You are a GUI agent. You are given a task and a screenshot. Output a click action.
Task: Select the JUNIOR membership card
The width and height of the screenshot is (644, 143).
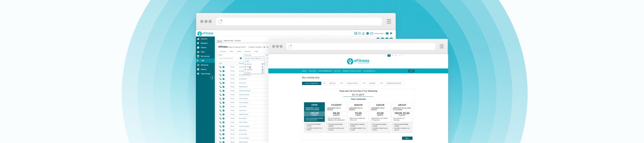(x=380, y=117)
